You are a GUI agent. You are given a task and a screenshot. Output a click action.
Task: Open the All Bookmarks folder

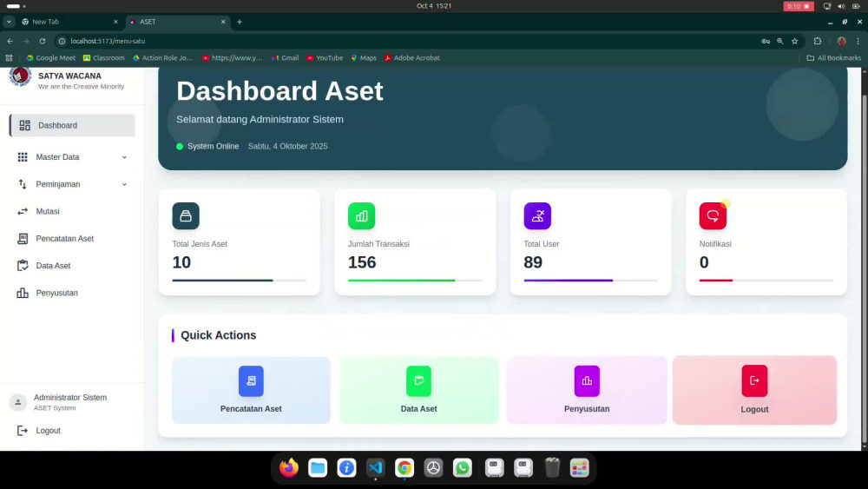pos(833,57)
